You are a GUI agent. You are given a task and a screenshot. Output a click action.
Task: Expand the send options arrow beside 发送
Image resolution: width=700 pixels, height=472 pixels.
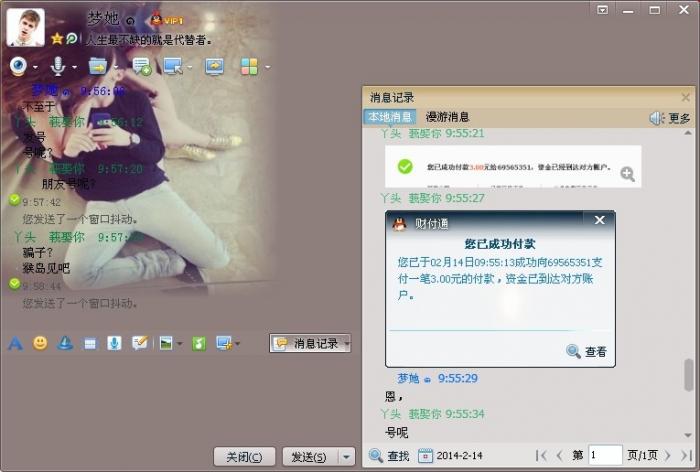pos(346,457)
